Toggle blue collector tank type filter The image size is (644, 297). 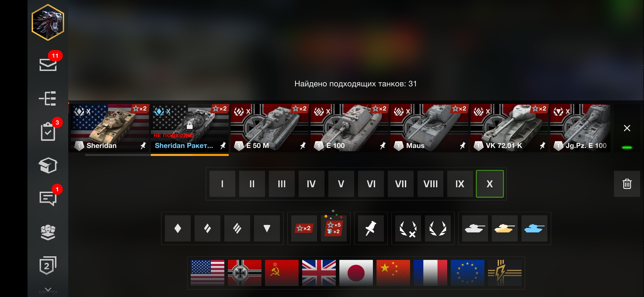tap(534, 228)
